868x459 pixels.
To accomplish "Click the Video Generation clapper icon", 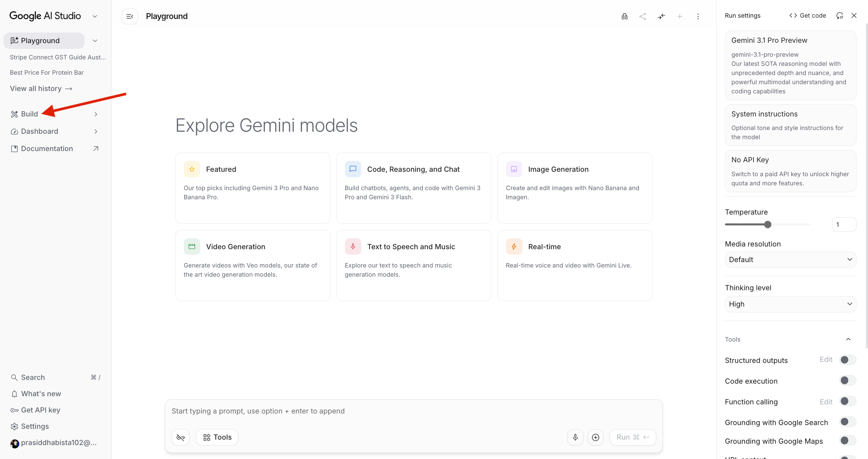I will (192, 246).
